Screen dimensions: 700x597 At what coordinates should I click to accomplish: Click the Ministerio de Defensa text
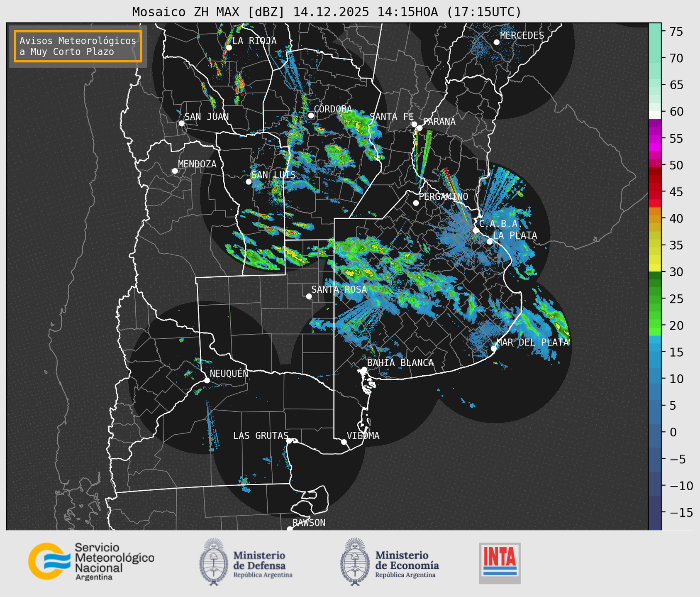[263, 564]
